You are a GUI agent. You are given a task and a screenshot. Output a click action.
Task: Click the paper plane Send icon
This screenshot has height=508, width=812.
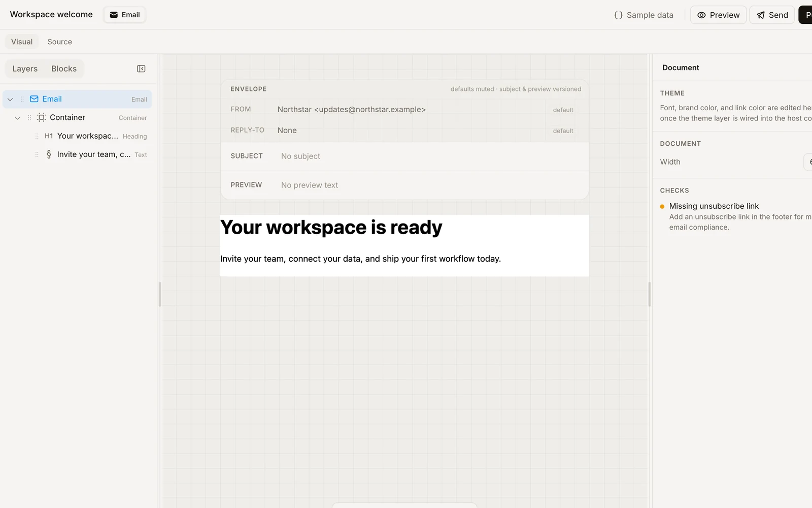(761, 15)
